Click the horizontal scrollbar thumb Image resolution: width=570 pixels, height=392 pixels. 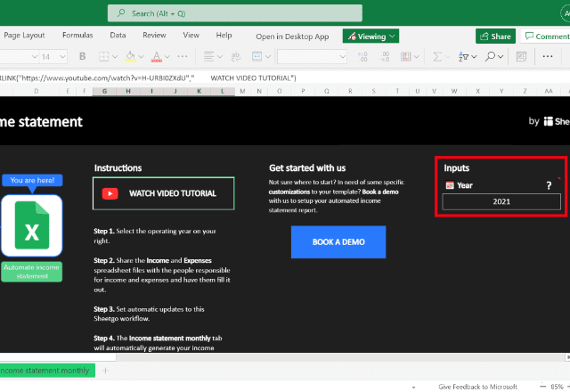click(58, 357)
